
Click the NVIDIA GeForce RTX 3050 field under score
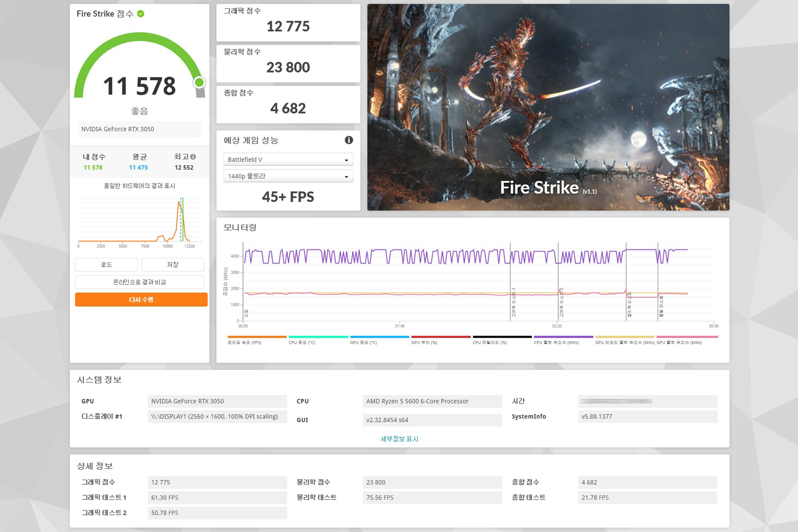139,129
